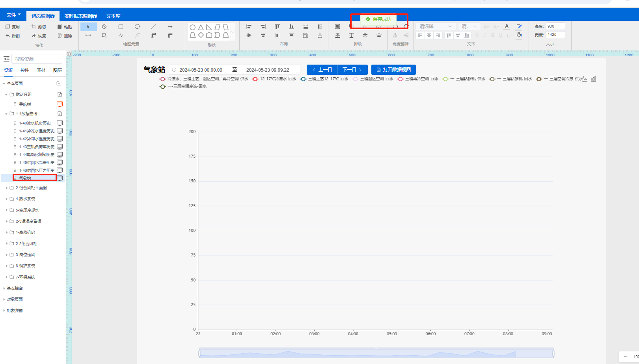Image resolution: width=639 pixels, height=364 pixels.
Task: Align selected objects to the bottom
Action: pyautogui.click(x=291, y=27)
